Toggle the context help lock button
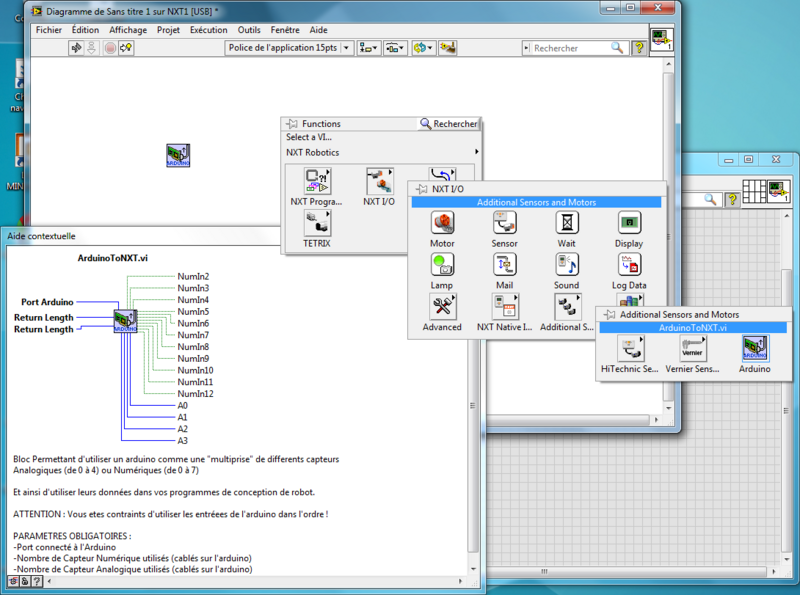Viewport: 800px width, 595px height. coord(27,581)
